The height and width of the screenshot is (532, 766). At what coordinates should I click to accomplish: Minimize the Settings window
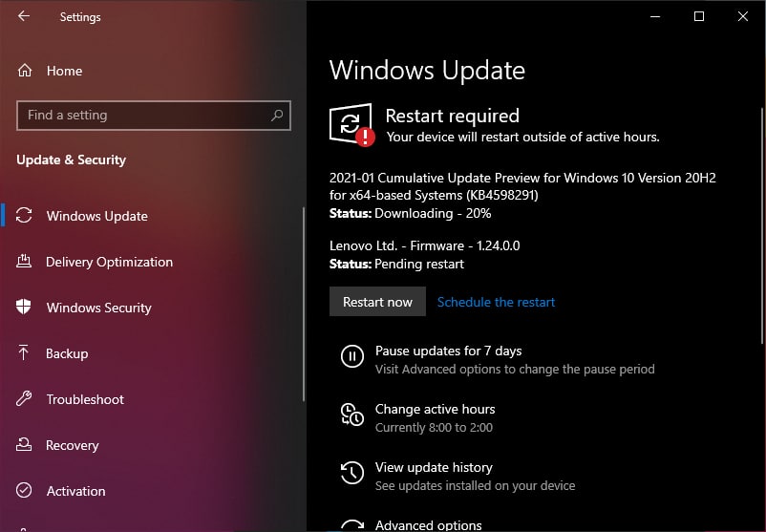pos(655,16)
